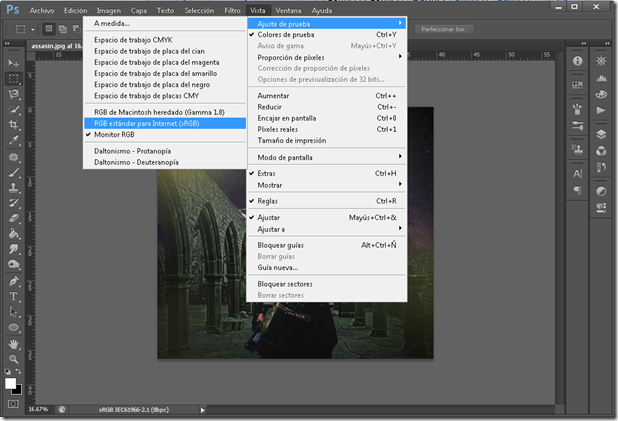Select the Spot Healing Brush tool
The width and height of the screenshot is (618, 421).
click(14, 157)
